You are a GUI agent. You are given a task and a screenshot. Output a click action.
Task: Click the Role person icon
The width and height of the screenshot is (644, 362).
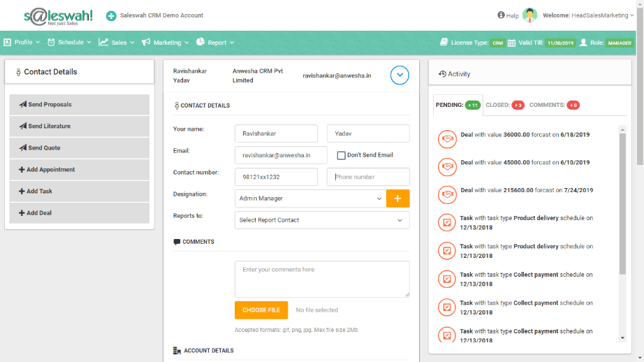(x=583, y=43)
